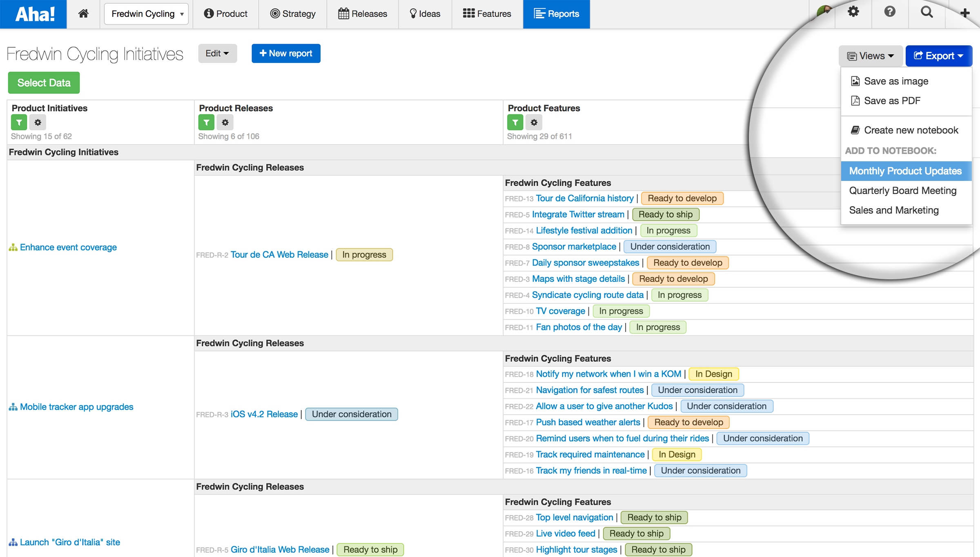
Task: Open the Top level navigation feature
Action: point(575,518)
